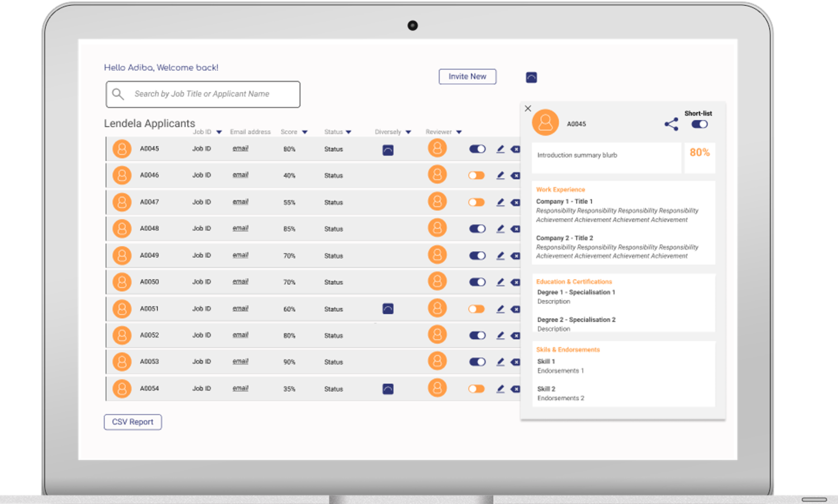
Task: Click the job title or applicant search field
Action: [203, 94]
